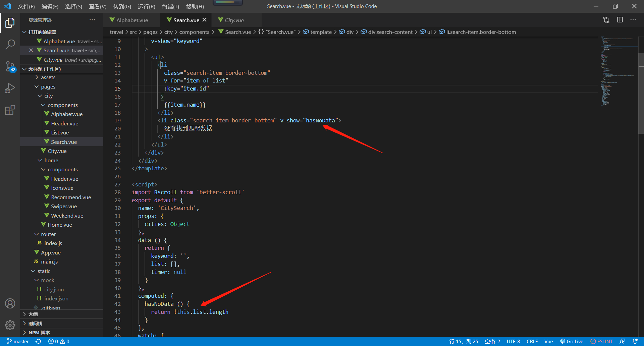Open the Search view in activity bar

pyautogui.click(x=10, y=44)
